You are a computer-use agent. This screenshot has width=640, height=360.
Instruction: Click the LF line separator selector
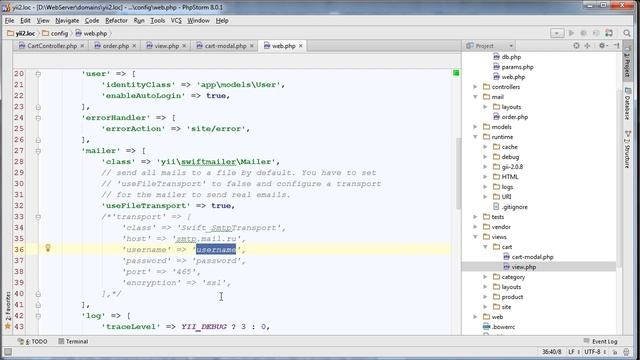[x=574, y=351]
